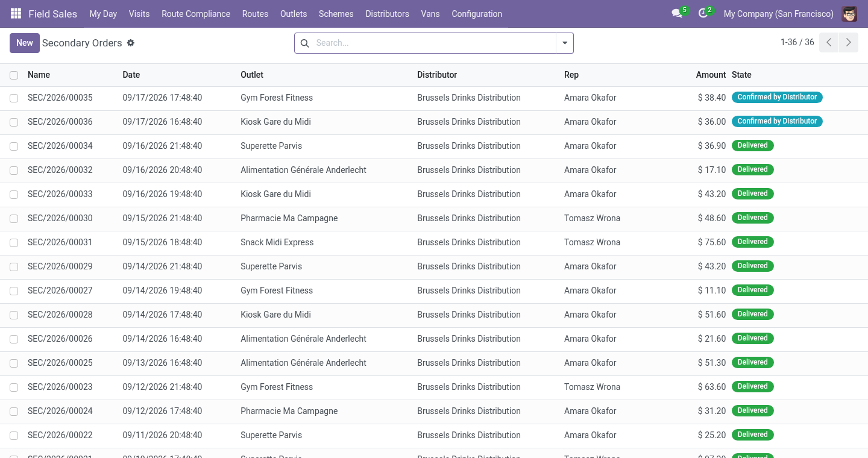This screenshot has width=868, height=458.
Task: Click Pharmacie Ma Campagne in row SEC/2026/00024
Action: pyautogui.click(x=289, y=411)
